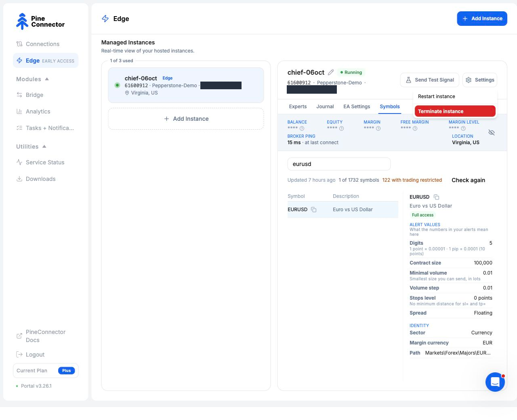Click the Current Plan Plus badge
This screenshot has height=420, width=517.
point(67,371)
